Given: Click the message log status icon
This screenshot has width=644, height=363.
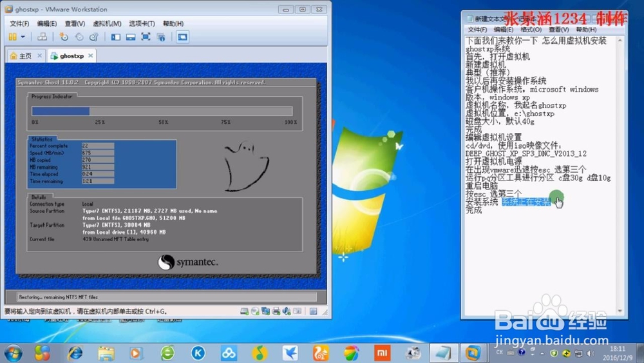Looking at the screenshot, I should click(314, 311).
